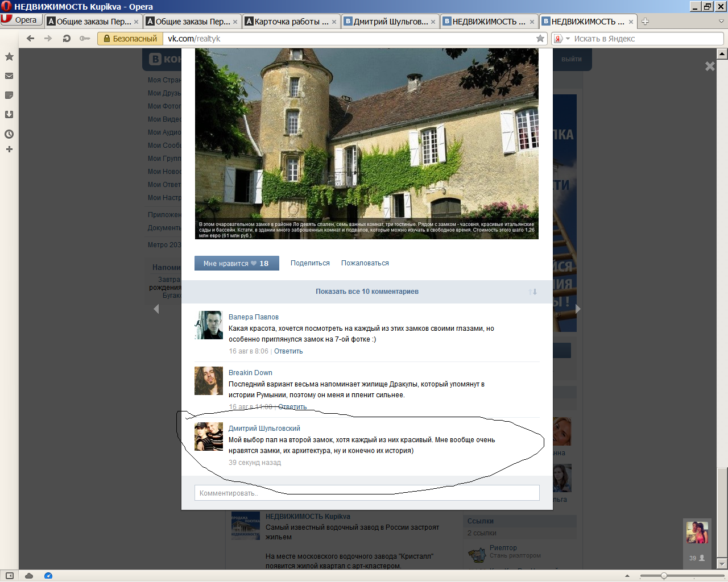Open Breakin Down's profile name link

pos(250,373)
